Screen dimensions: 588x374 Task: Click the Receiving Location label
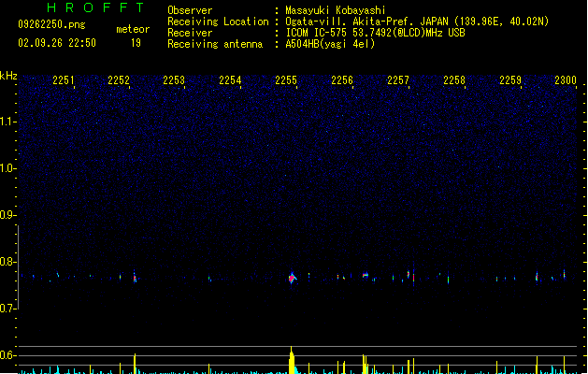coord(218,22)
